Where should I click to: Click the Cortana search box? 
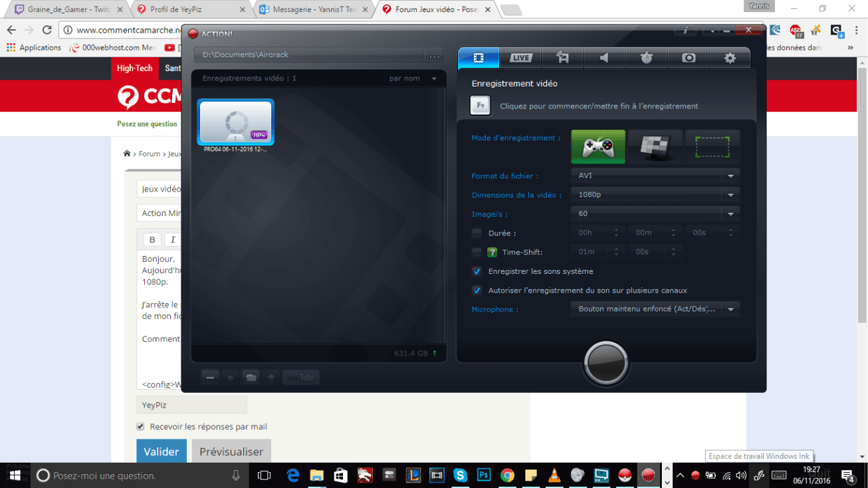[138, 475]
